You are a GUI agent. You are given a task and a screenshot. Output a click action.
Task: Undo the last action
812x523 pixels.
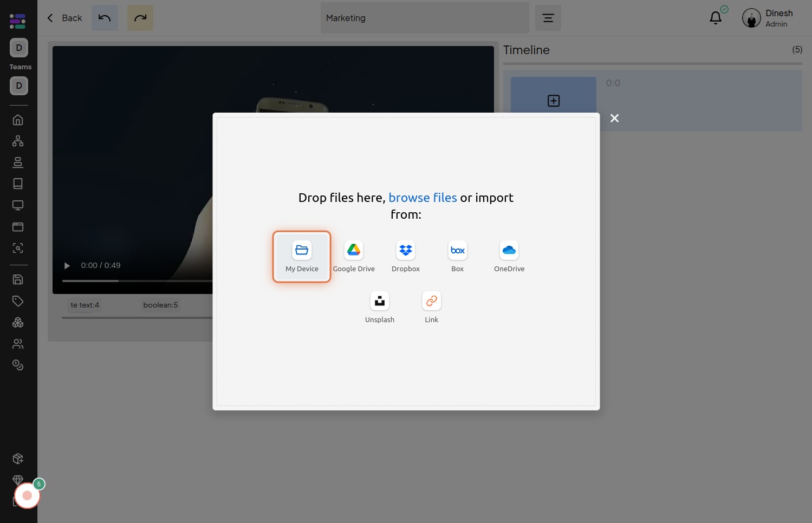click(x=105, y=18)
